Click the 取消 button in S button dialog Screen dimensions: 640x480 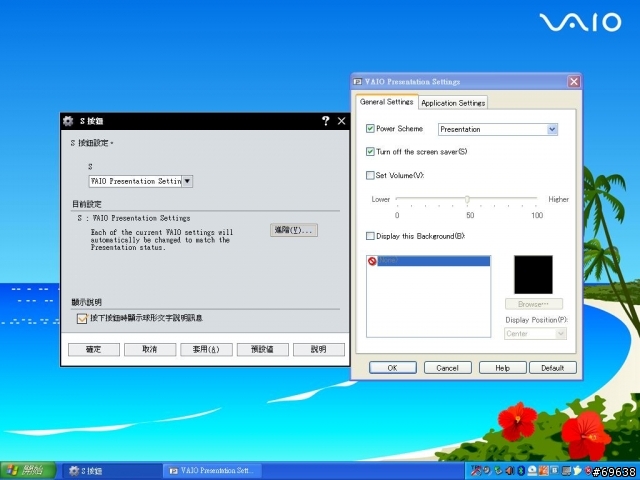point(150,349)
